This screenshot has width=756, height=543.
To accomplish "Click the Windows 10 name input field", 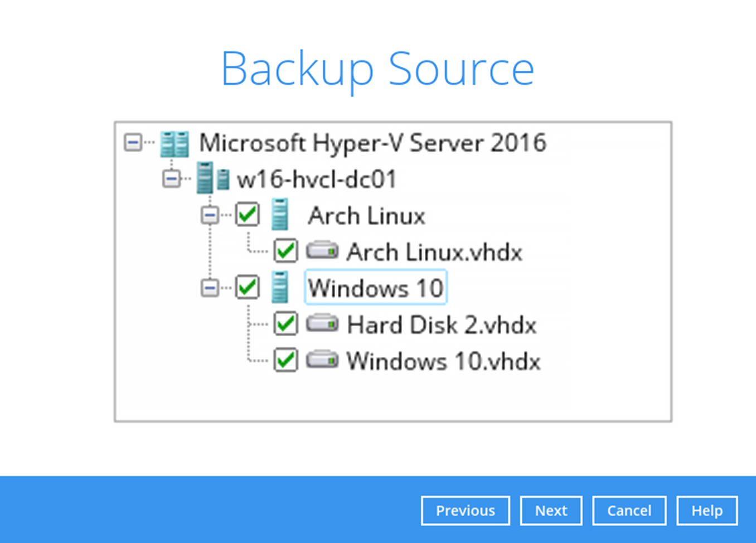I will [375, 287].
